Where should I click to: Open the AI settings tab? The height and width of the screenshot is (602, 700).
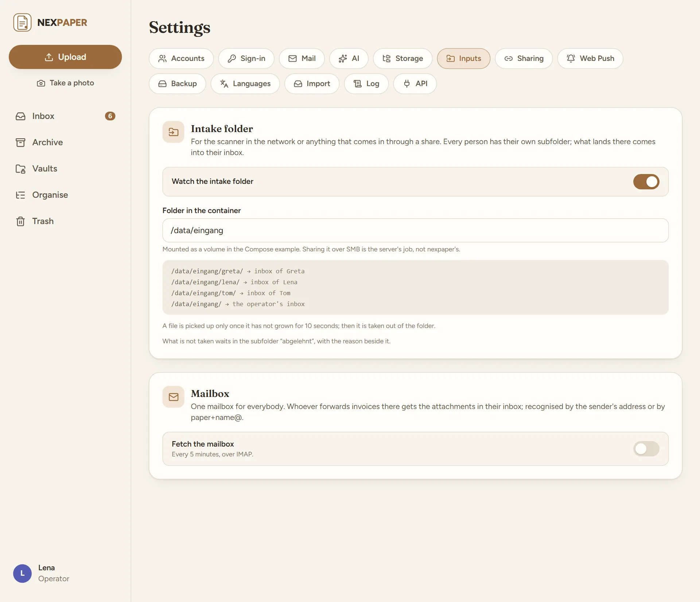tap(349, 58)
